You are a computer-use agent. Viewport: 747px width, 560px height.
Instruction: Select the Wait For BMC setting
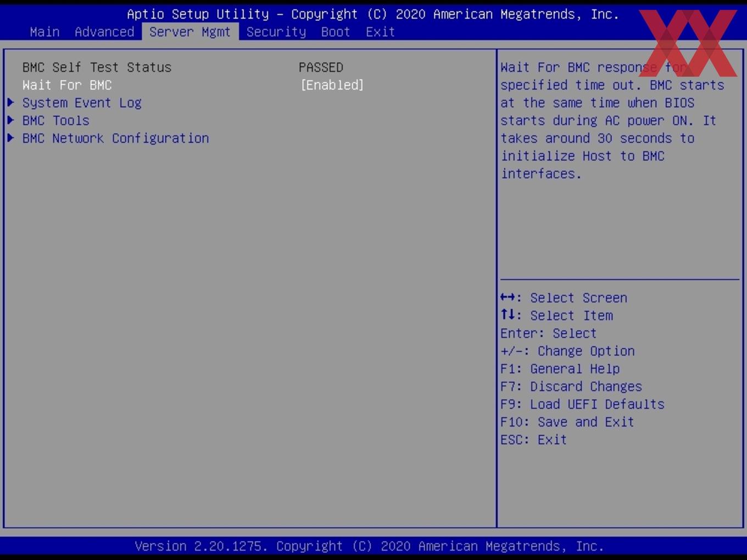tap(67, 85)
